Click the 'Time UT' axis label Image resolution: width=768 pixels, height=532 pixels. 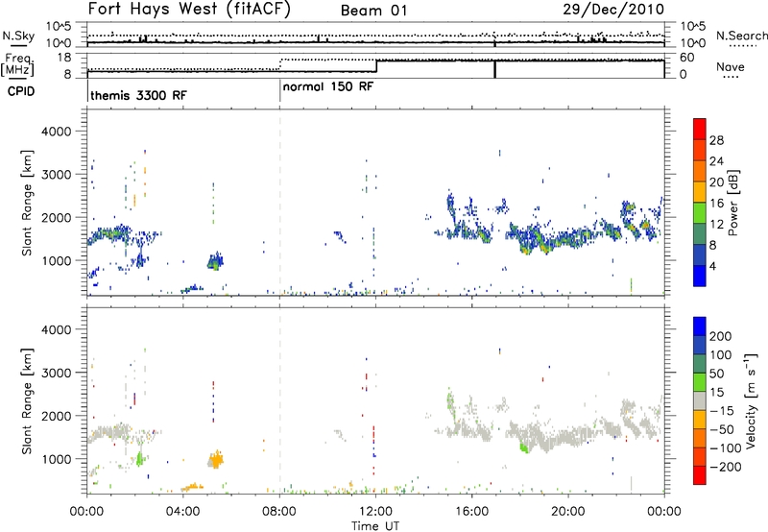pyautogui.click(x=375, y=525)
